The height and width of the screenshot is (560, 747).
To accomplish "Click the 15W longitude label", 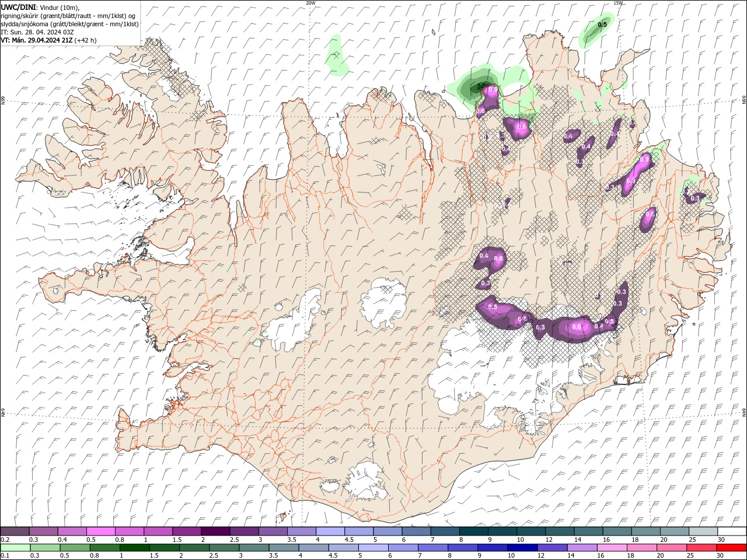I will (619, 2).
